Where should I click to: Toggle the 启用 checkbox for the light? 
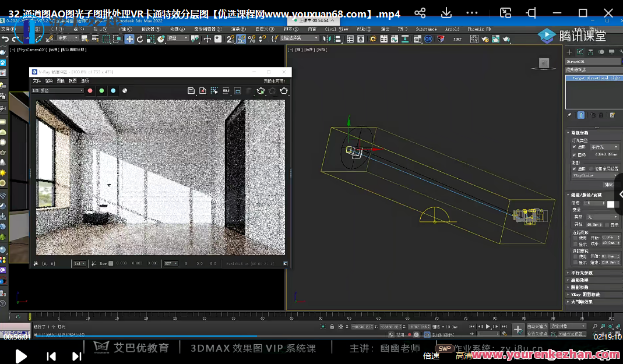(574, 147)
